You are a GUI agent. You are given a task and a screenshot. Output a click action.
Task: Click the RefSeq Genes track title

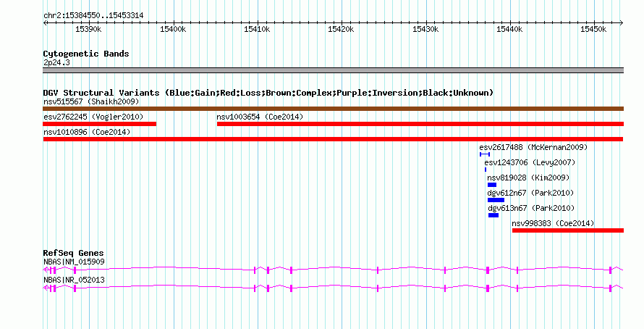(73, 254)
